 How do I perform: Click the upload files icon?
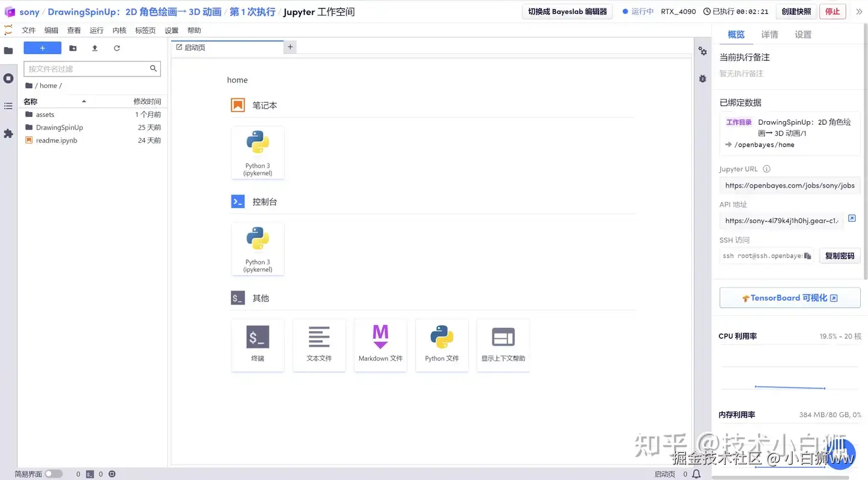(x=95, y=48)
